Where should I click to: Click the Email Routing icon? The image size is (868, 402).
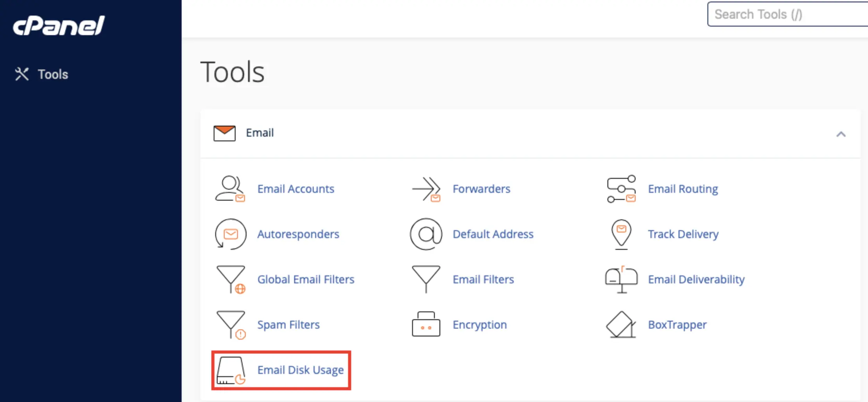(621, 189)
